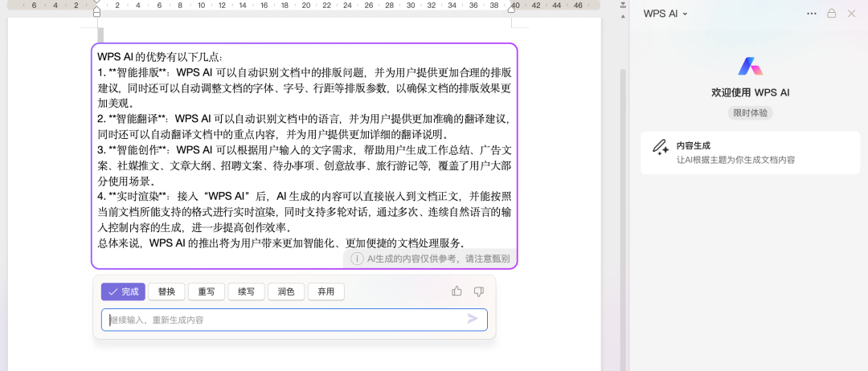Open the 内容生成 card

(x=751, y=153)
